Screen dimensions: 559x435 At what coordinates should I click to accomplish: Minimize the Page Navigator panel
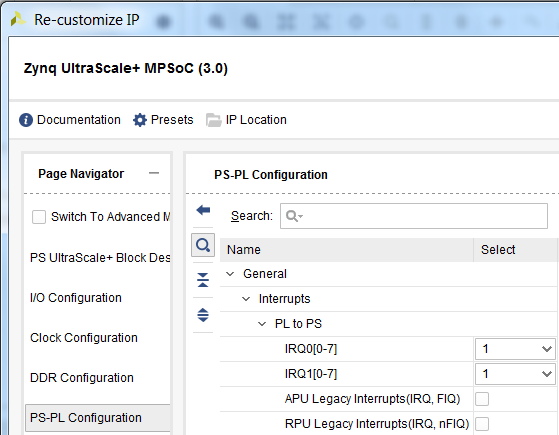154,173
